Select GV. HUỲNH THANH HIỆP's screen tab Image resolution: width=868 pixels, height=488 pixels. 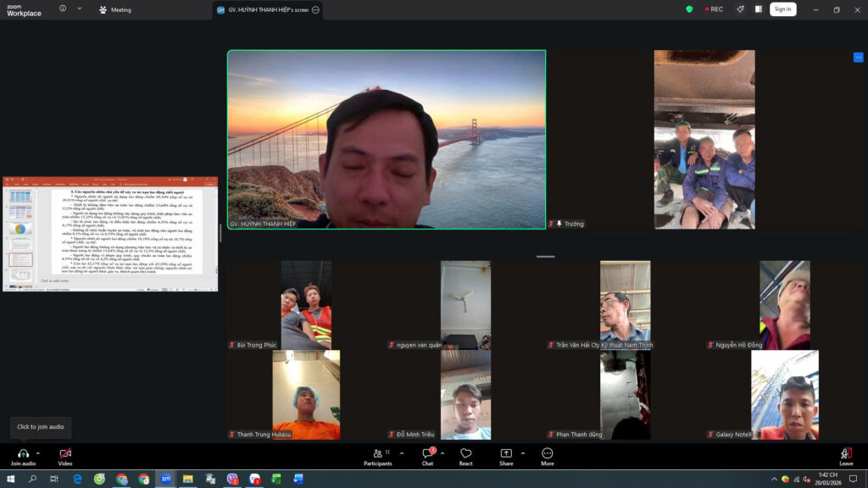tap(261, 9)
